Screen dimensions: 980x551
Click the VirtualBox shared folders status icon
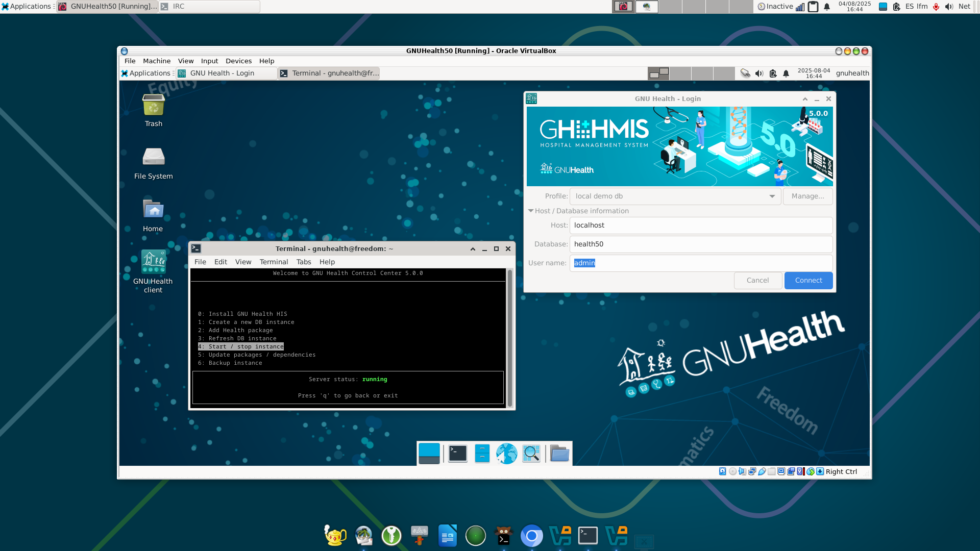click(771, 471)
